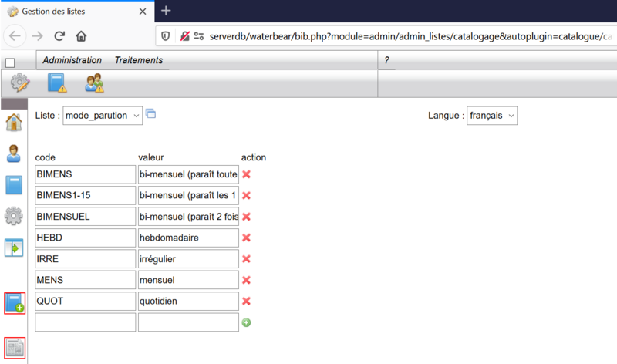Delete the IRRE row

246,259
